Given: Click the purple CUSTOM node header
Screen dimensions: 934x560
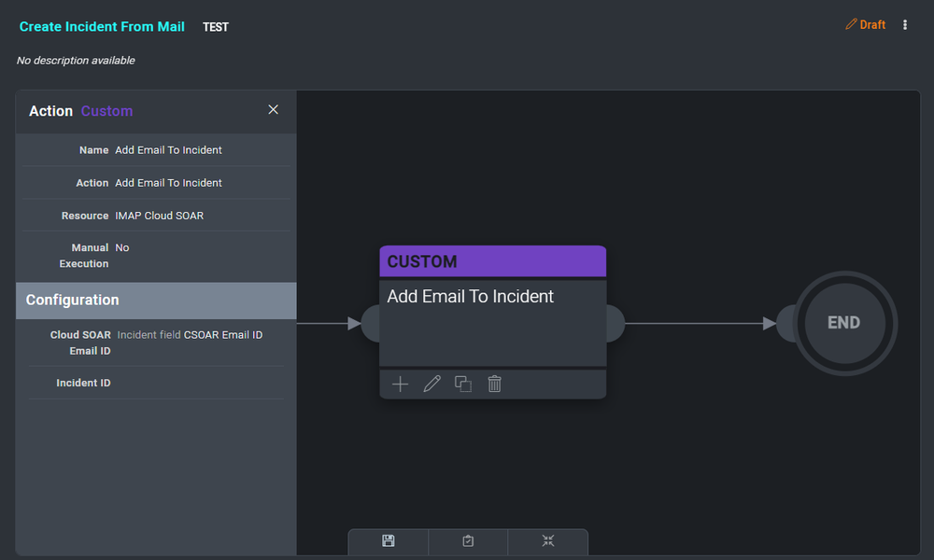Looking at the screenshot, I should click(x=492, y=261).
